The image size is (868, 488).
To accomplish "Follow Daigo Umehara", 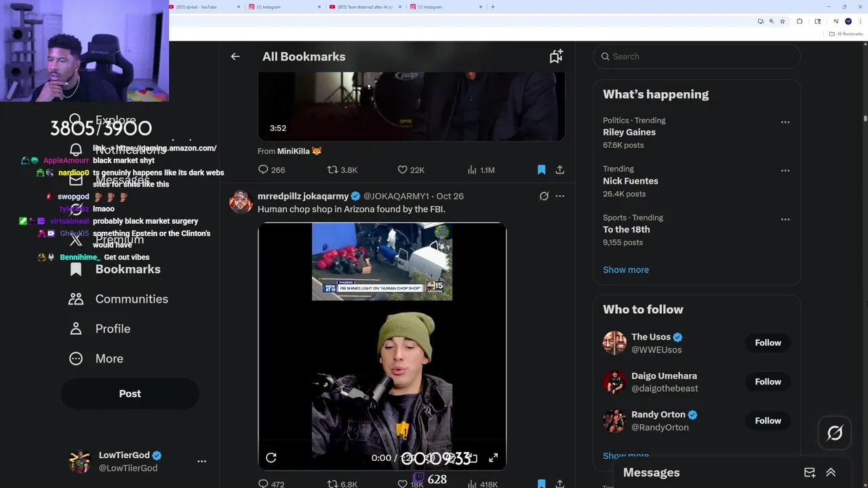I will pyautogui.click(x=768, y=382).
